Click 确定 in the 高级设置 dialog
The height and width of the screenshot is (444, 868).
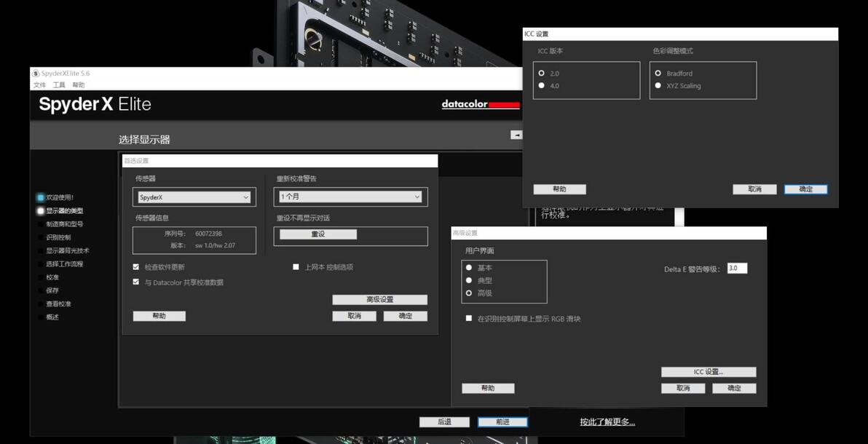[x=734, y=389]
